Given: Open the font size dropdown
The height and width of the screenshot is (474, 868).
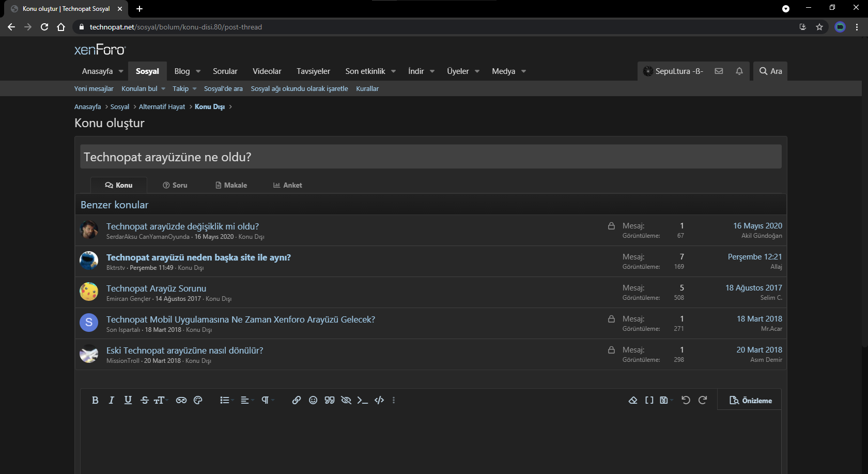Looking at the screenshot, I should [160, 400].
